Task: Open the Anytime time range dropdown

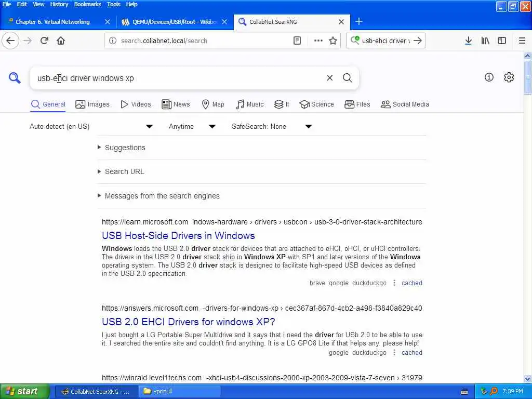Action: pos(192,127)
